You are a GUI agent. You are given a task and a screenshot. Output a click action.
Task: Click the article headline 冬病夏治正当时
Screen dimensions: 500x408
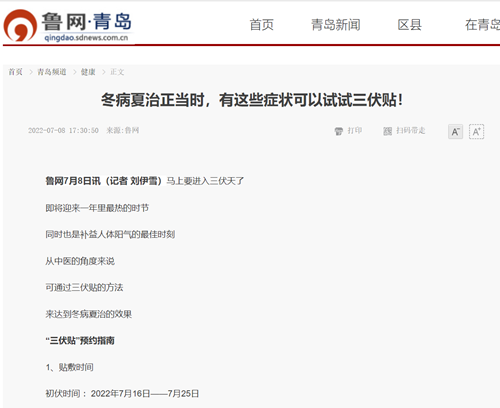coord(252,100)
